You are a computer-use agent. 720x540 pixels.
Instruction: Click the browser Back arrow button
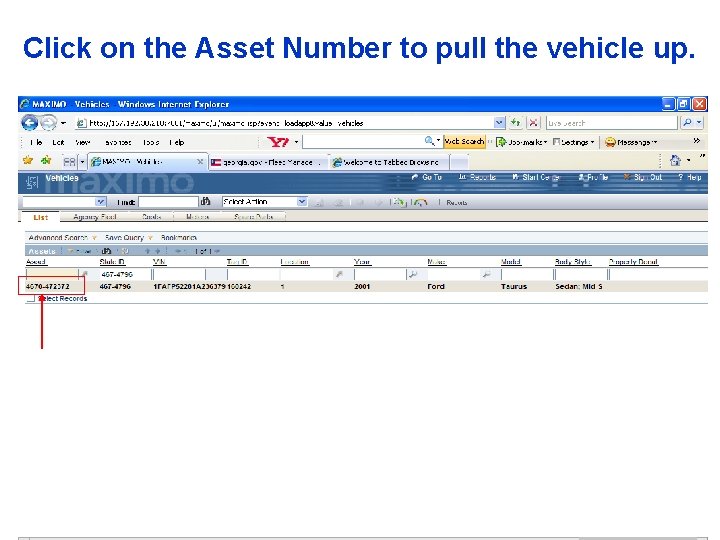tap(30, 123)
